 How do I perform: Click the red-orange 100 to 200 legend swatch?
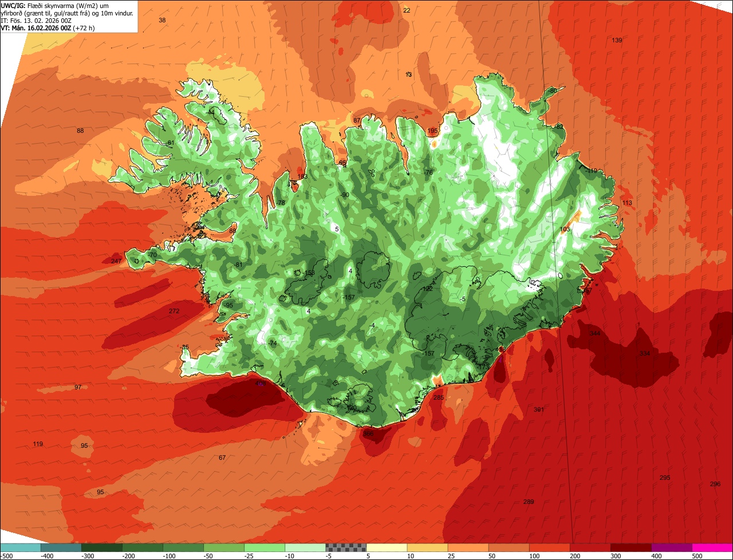(549, 547)
